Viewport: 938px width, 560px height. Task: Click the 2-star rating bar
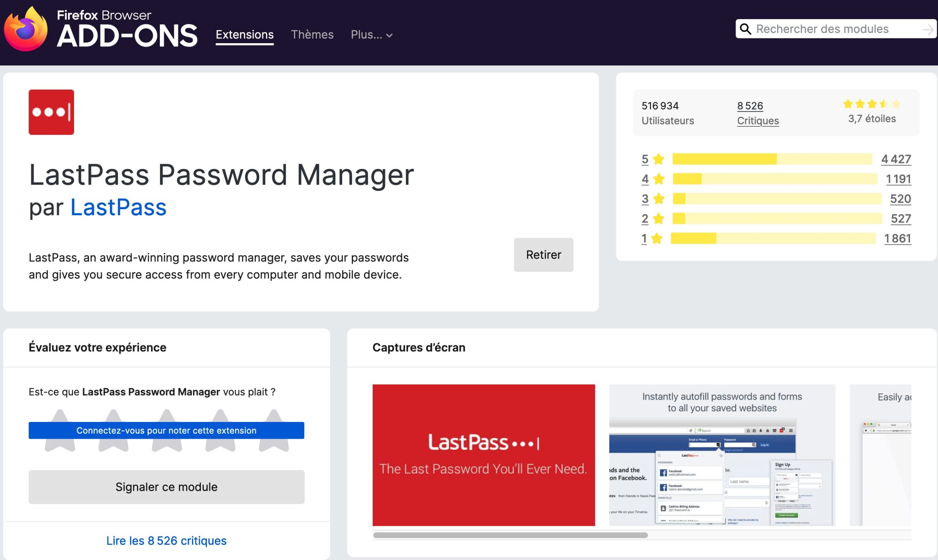778,219
